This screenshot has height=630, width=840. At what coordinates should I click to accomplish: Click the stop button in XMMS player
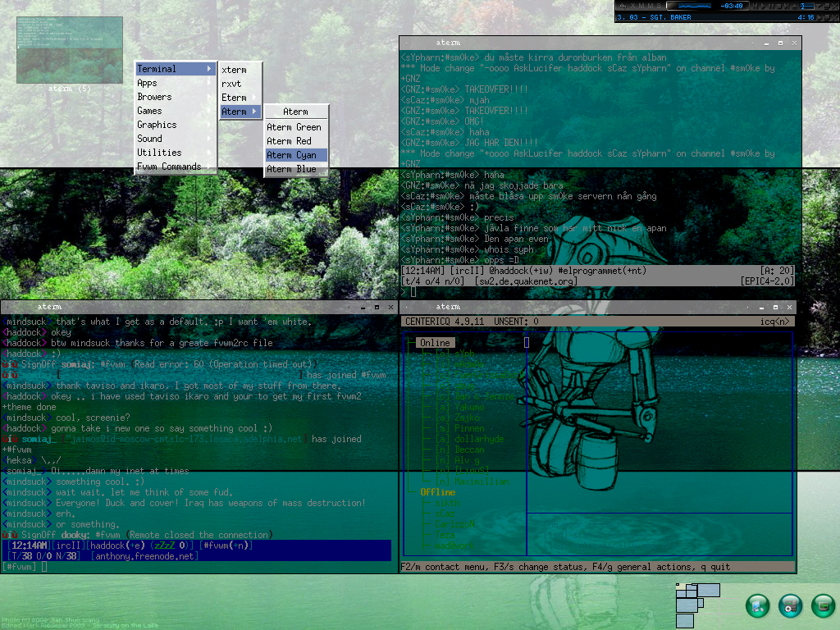778,6
